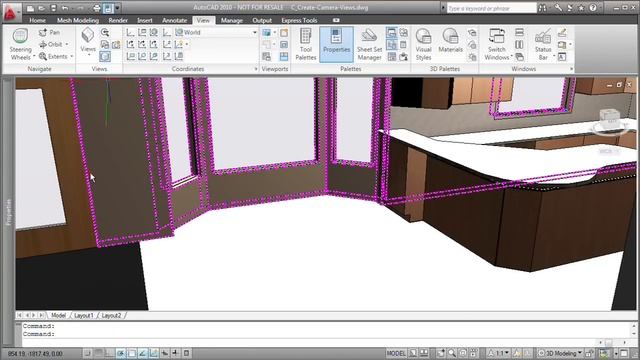Switch to the Layout1 tab

click(x=84, y=316)
